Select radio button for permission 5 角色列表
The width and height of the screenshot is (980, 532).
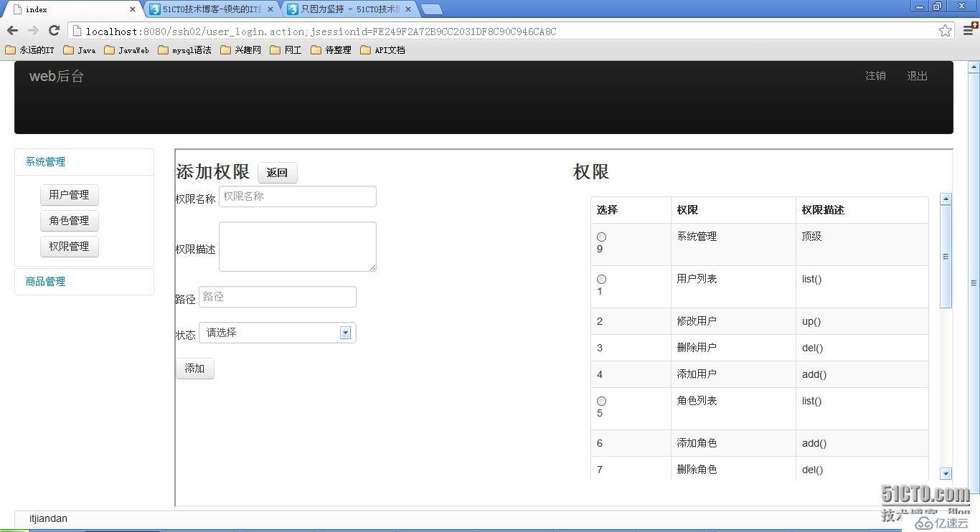click(601, 401)
